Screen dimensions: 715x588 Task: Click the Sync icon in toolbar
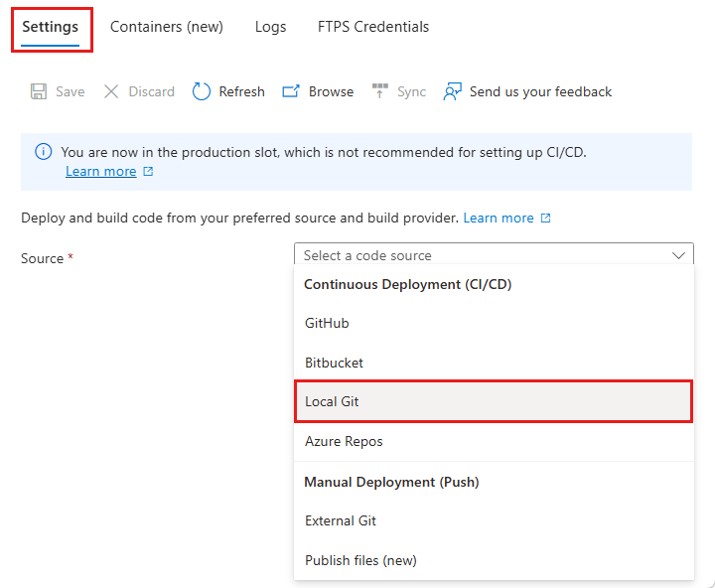379,90
